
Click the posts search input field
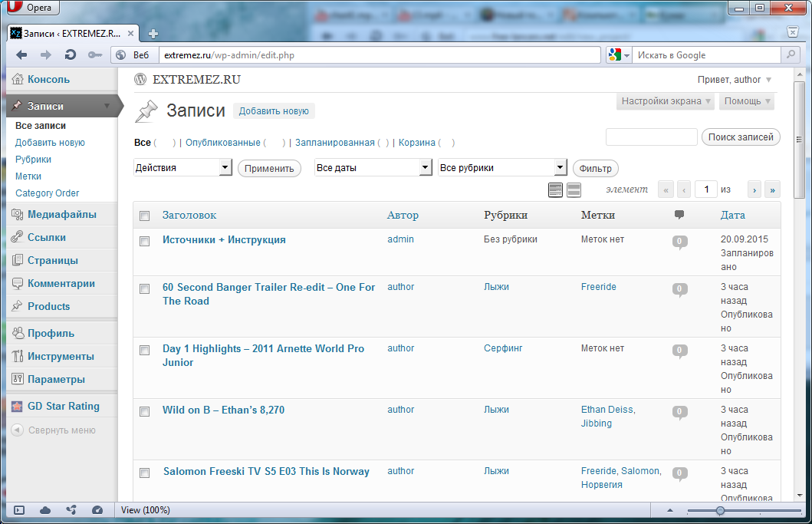[x=651, y=137]
